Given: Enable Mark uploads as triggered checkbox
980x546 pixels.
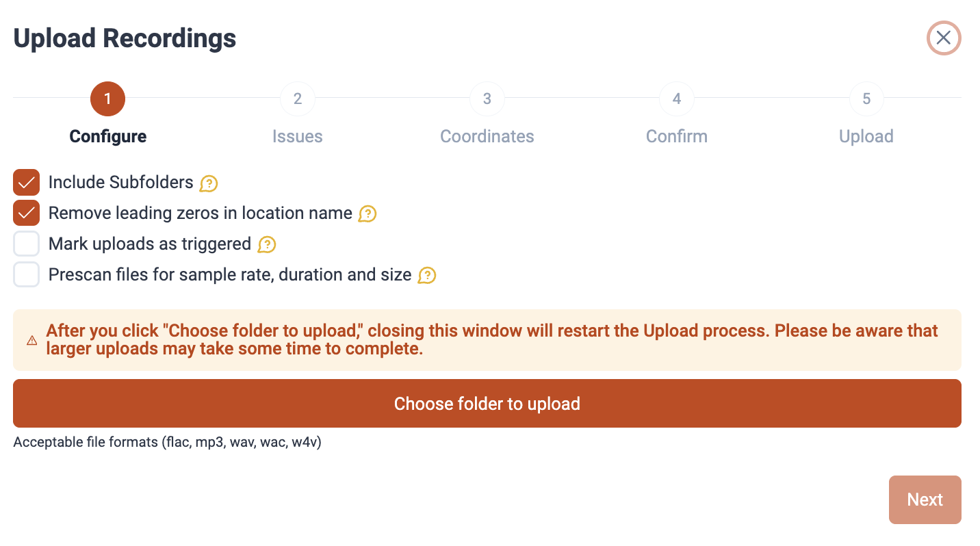Looking at the screenshot, I should pos(27,244).
